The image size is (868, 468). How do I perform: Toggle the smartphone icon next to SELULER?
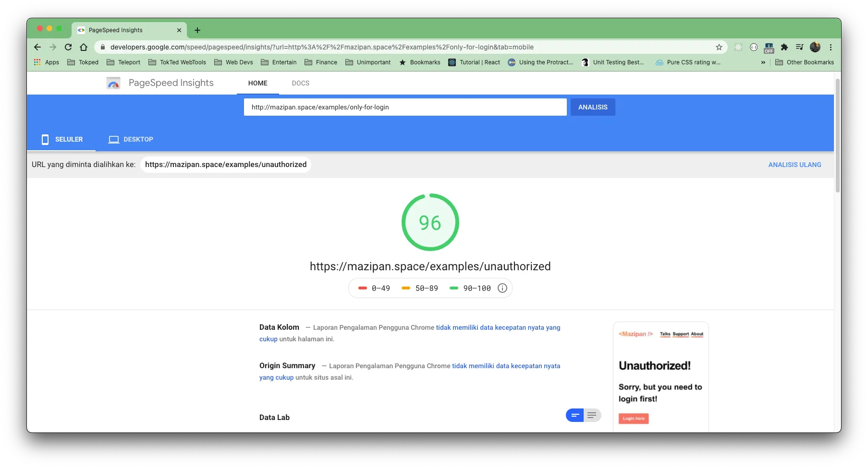45,139
